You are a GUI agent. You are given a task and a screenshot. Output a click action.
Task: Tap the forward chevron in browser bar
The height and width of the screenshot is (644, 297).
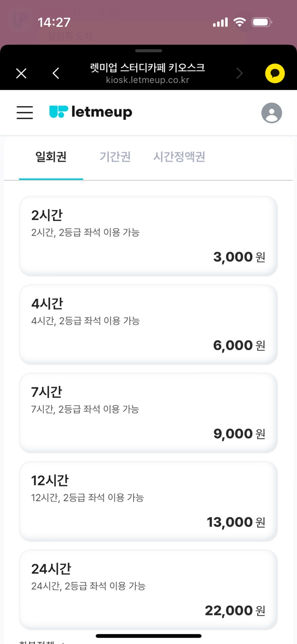click(x=240, y=73)
